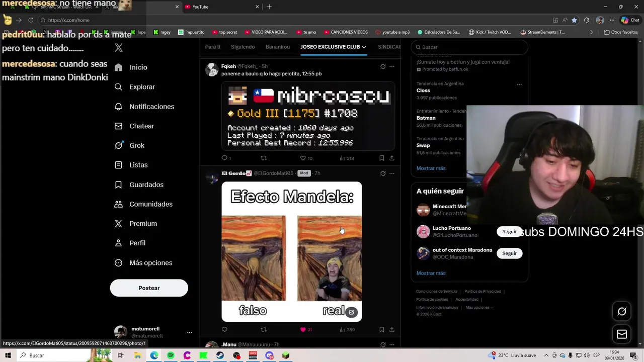Click Mostrar más under A quién seguir
The height and width of the screenshot is (362, 644).
431,273
